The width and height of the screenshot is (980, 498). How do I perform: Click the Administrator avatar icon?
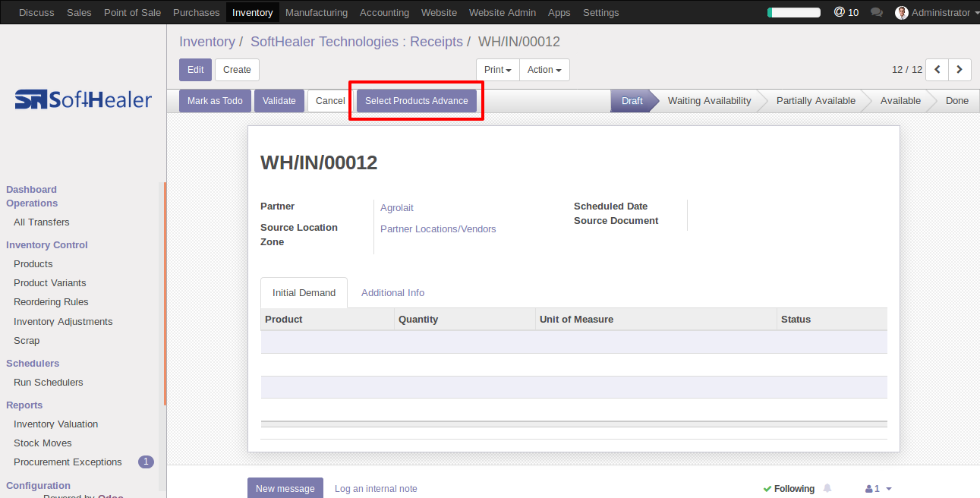(902, 12)
